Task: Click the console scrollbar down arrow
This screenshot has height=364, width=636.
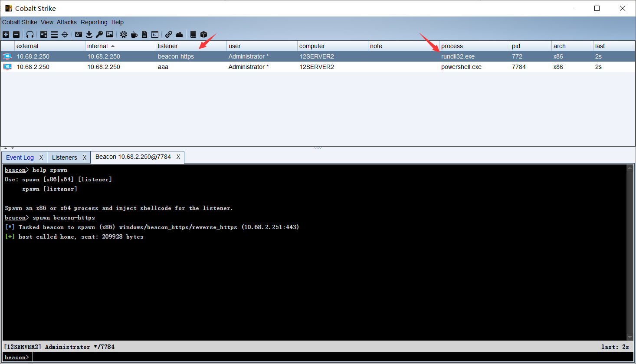Action: click(x=630, y=337)
